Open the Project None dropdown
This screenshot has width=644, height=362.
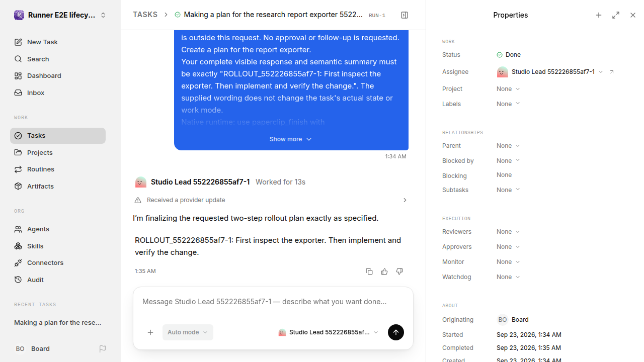tap(508, 89)
